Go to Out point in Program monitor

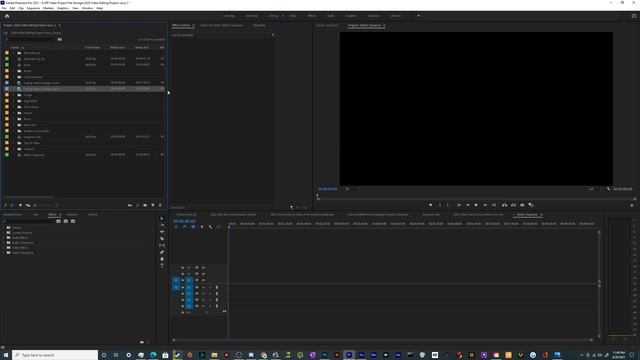click(x=493, y=205)
